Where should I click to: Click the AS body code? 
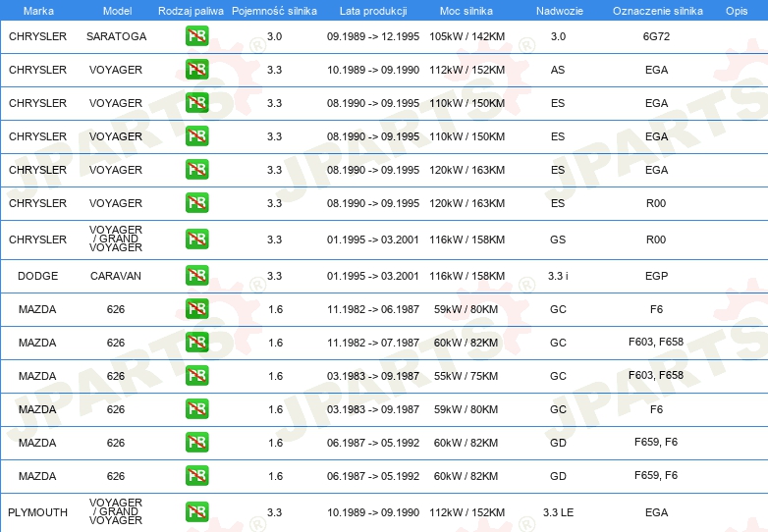click(558, 70)
